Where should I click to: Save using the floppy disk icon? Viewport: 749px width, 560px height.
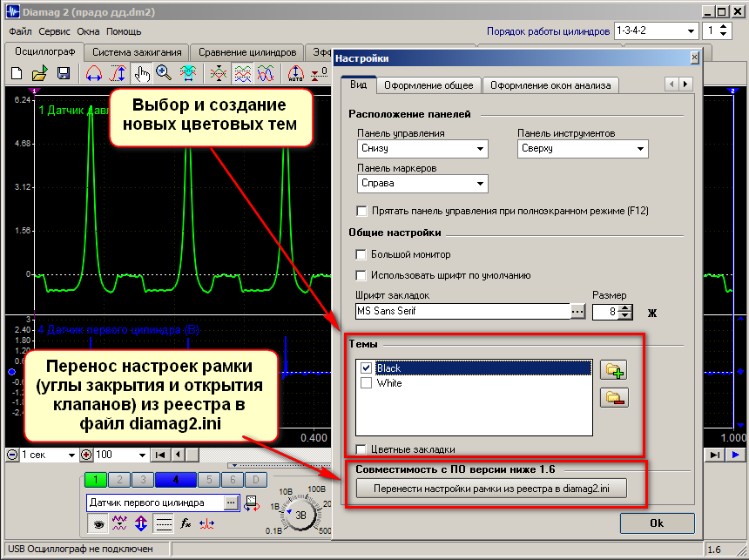point(63,73)
